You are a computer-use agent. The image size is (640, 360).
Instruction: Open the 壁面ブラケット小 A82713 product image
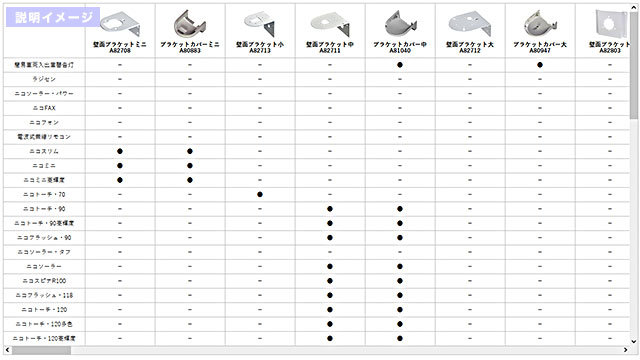(260, 24)
